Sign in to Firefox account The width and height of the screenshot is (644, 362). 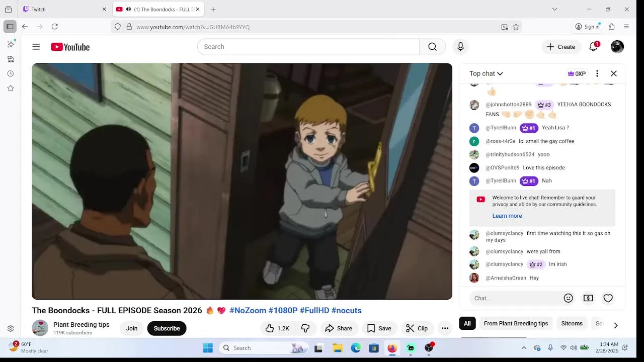(588, 27)
